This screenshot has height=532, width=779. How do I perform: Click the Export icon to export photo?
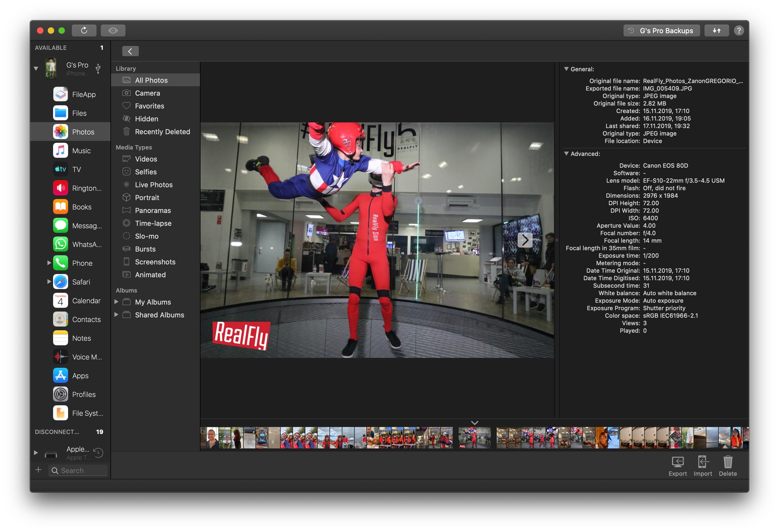[x=677, y=464]
